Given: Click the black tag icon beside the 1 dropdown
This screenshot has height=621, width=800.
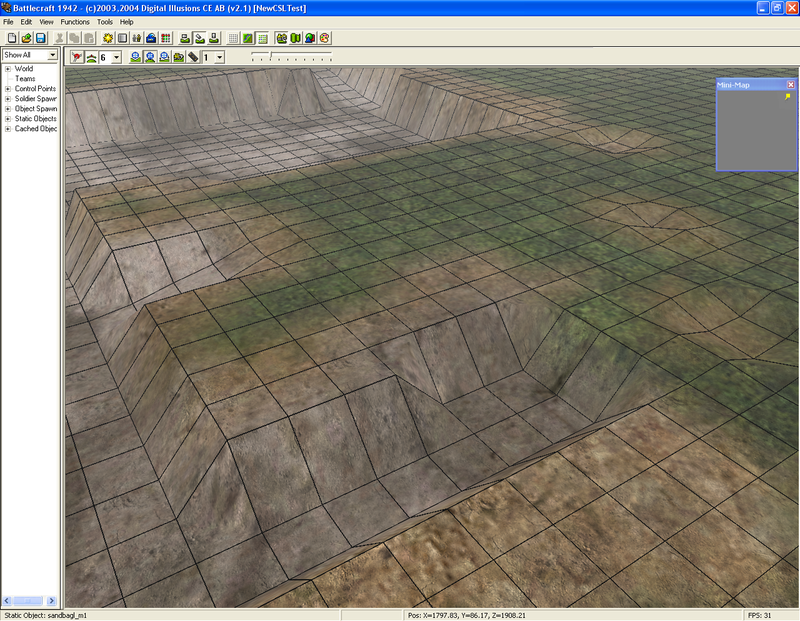Looking at the screenshot, I should coord(193,57).
